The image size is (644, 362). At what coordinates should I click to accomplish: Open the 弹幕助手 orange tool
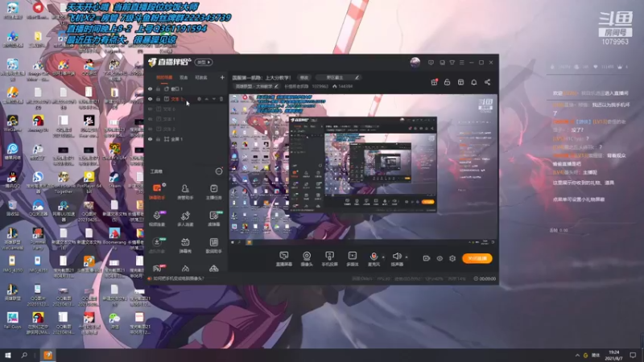pyautogui.click(x=157, y=191)
